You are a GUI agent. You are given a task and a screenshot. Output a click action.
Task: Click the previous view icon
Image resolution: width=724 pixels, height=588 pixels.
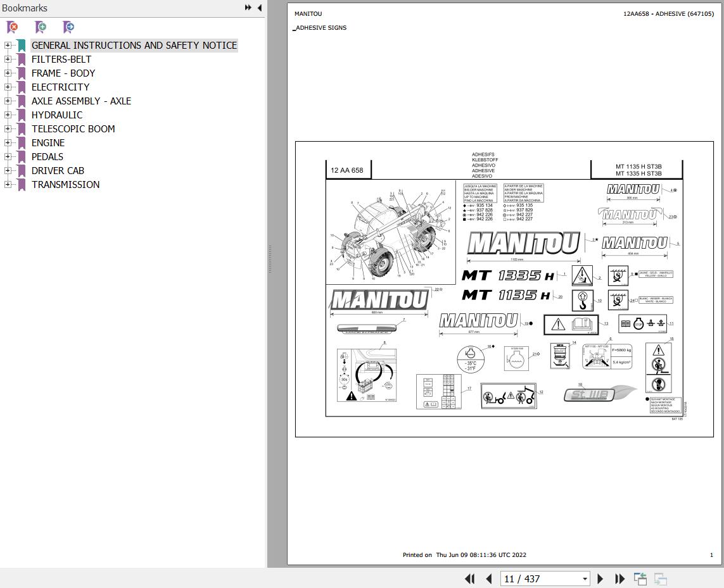click(x=640, y=579)
